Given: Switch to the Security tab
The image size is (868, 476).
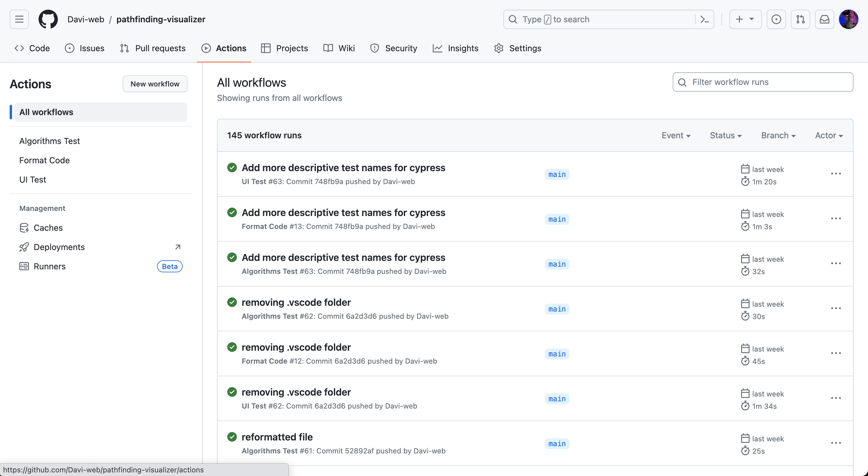Looking at the screenshot, I should coord(394,48).
